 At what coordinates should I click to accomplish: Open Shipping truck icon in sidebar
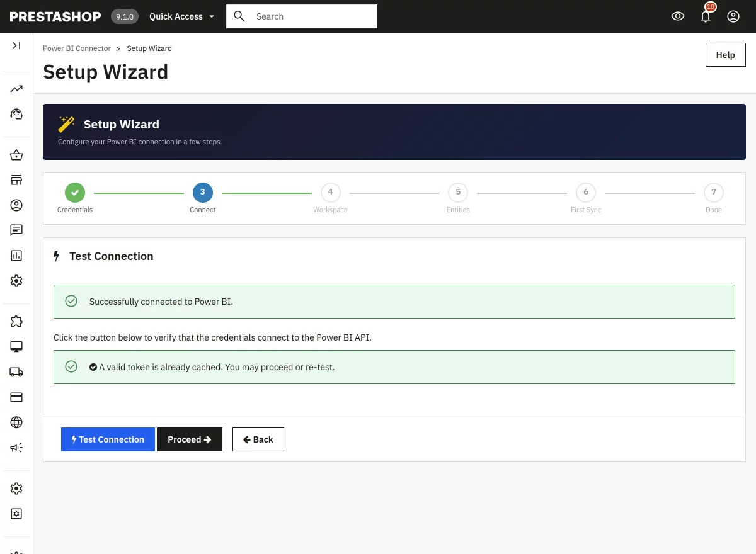(x=16, y=372)
